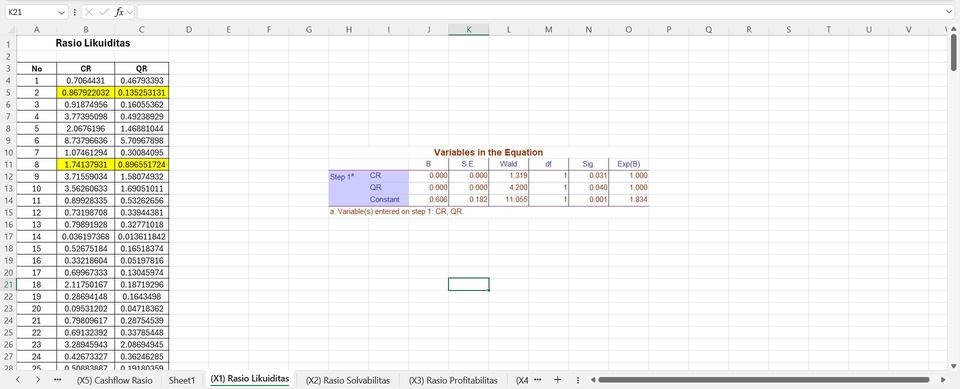Screen dimensions: 960x389
Task: Open (X3) Rasio Profitabilitas sheet tab
Action: click(453, 380)
